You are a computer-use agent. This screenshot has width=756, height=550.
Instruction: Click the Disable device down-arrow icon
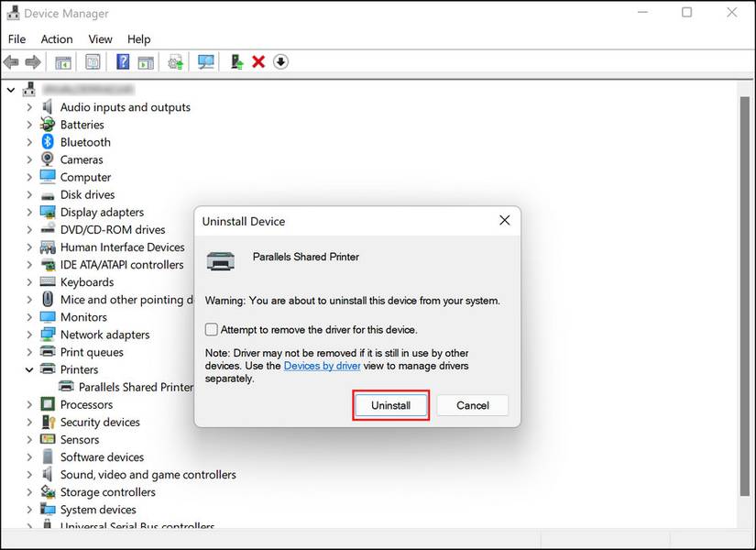click(x=281, y=61)
